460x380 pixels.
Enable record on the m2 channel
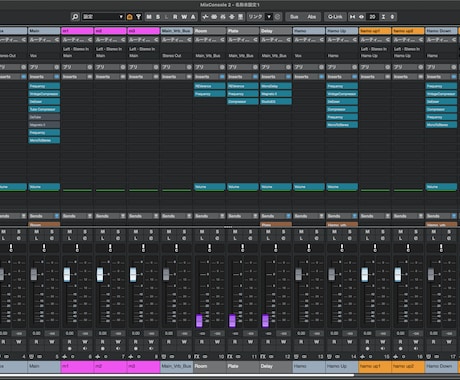[102, 348]
